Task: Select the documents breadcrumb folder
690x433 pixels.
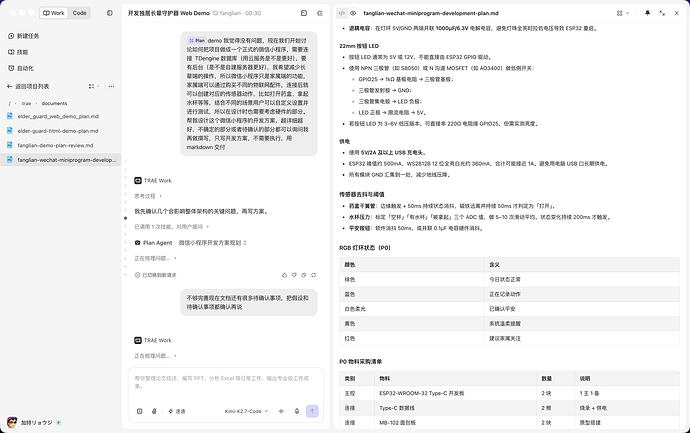Action: click(55, 103)
